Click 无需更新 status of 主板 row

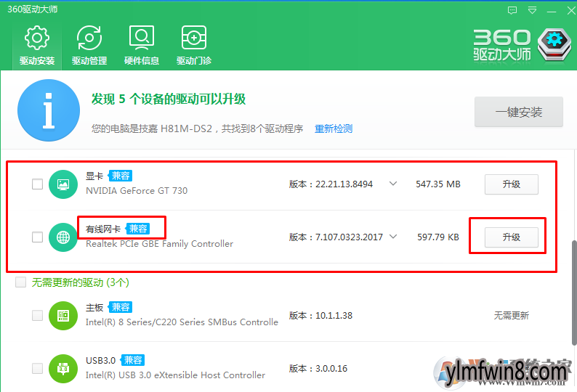pyautogui.click(x=511, y=316)
